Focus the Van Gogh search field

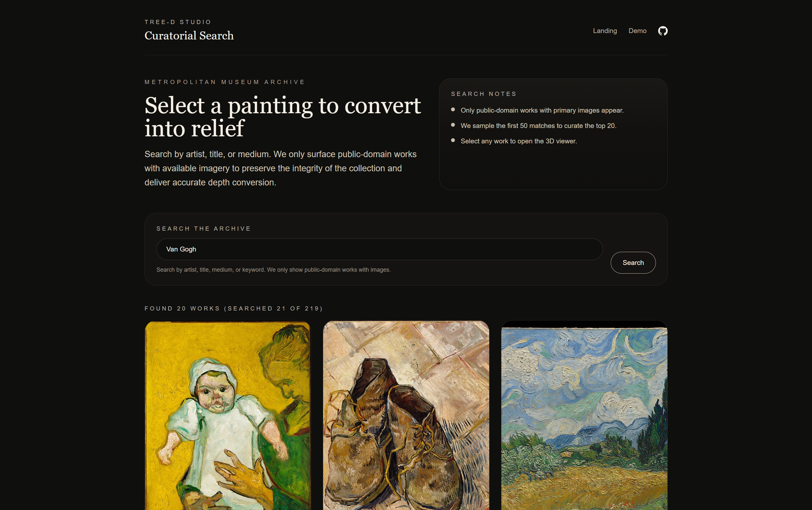point(379,249)
